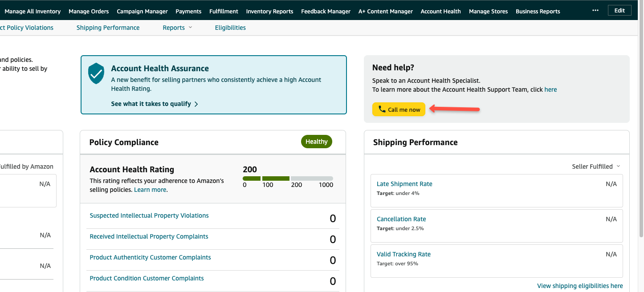Click the Policy Compliance heading
The height and width of the screenshot is (292, 644).
click(124, 142)
